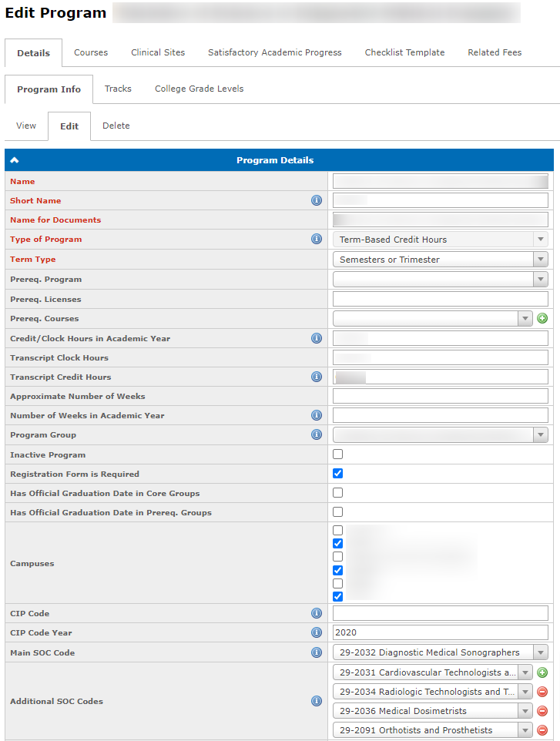
Task: Remove the Medical Dosimetrists SOC code
Action: 542,711
